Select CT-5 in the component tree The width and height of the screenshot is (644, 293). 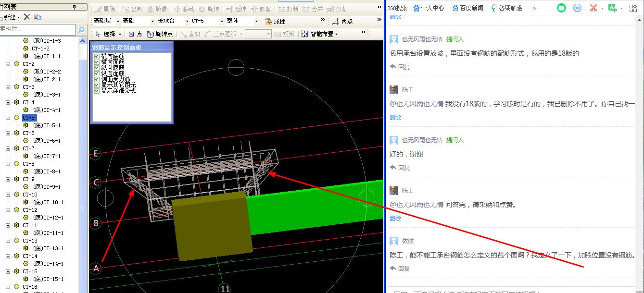tap(29, 118)
